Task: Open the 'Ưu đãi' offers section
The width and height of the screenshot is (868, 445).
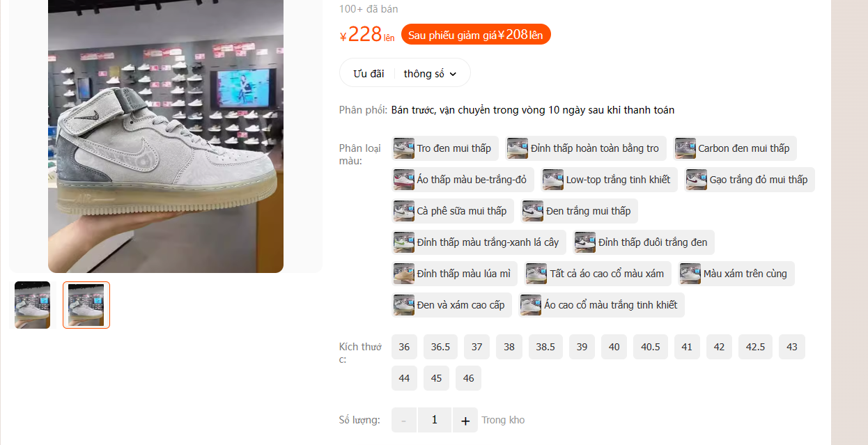Action: click(369, 73)
